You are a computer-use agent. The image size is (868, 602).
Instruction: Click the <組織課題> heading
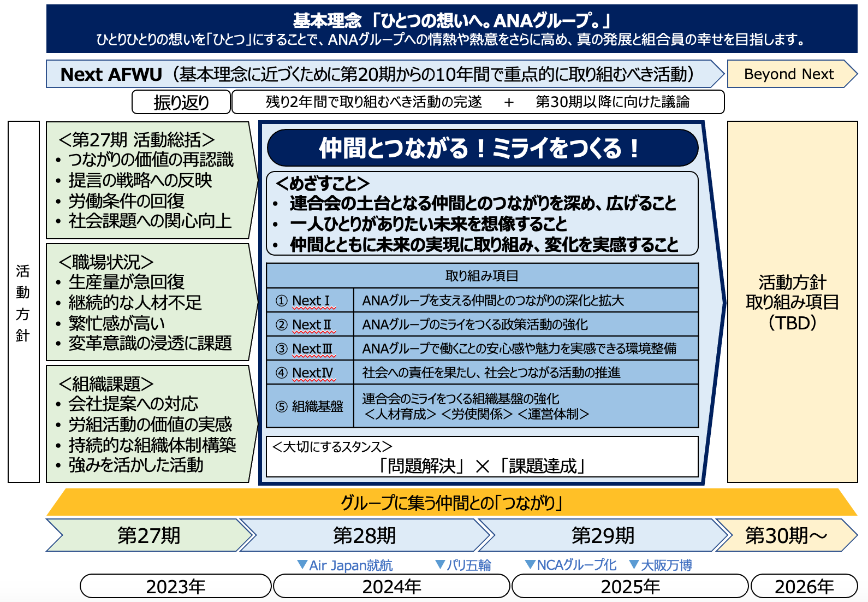(106, 384)
